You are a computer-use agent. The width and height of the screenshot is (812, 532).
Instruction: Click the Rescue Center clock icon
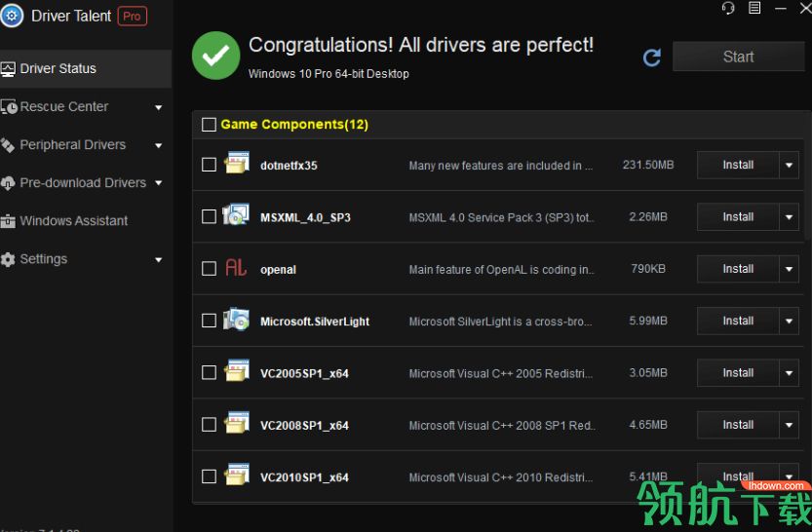tap(9, 107)
